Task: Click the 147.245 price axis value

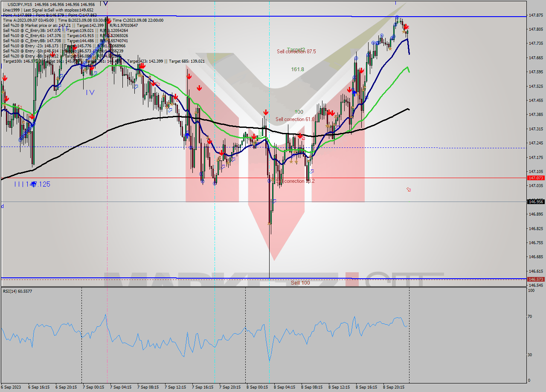Action: (x=536, y=143)
